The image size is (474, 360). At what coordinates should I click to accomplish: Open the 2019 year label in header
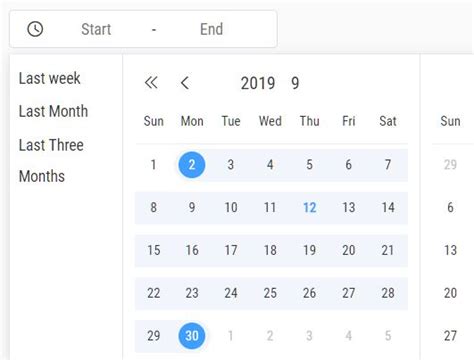tap(258, 83)
